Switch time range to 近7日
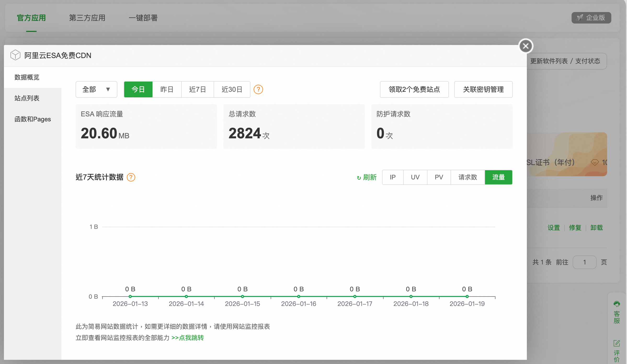The width and height of the screenshot is (627, 364). tap(197, 89)
